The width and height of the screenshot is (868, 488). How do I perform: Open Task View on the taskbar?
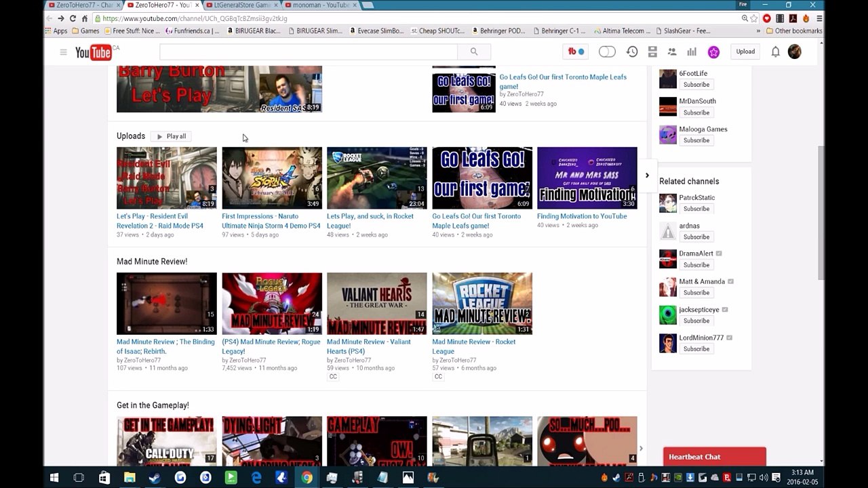[x=79, y=478]
